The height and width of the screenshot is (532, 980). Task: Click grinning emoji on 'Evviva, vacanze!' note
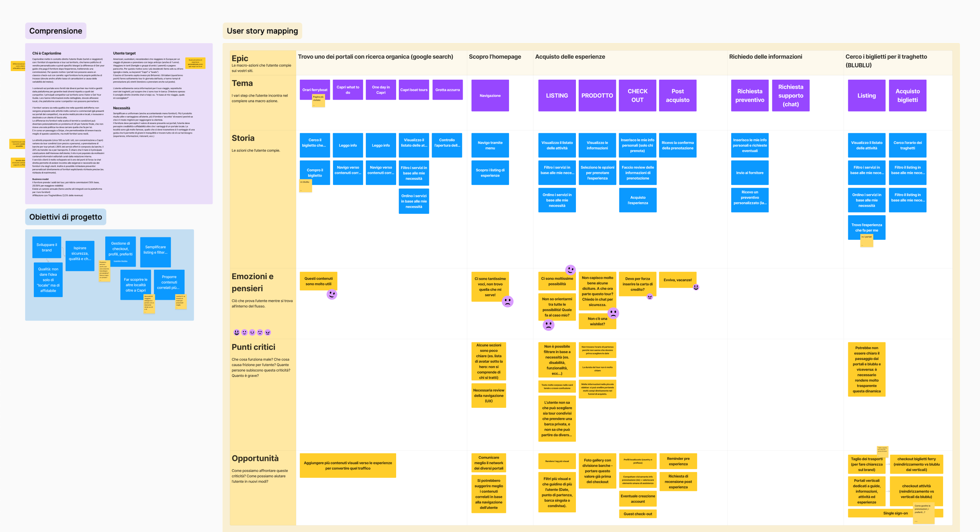coord(696,287)
